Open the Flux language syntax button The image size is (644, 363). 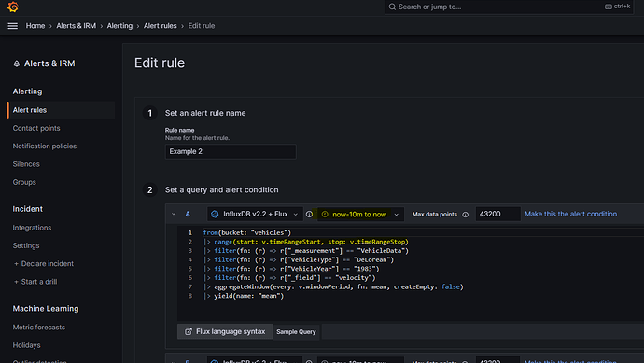[225, 331]
